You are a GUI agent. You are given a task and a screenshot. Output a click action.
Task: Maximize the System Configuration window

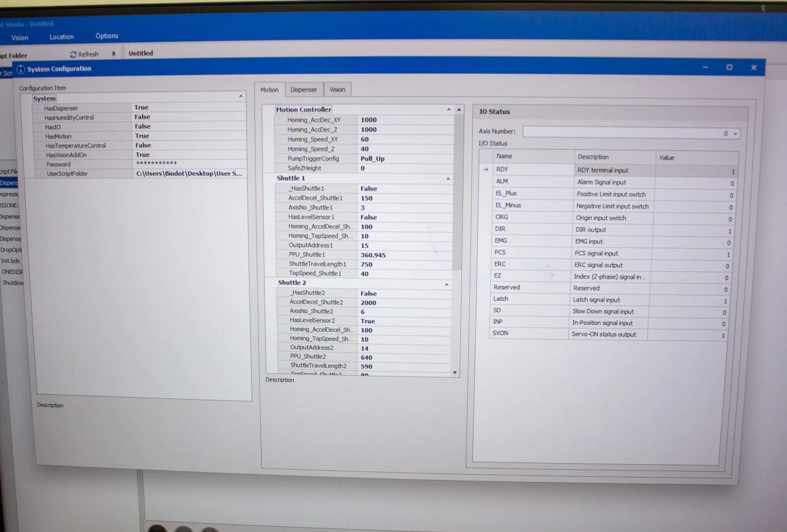click(729, 67)
